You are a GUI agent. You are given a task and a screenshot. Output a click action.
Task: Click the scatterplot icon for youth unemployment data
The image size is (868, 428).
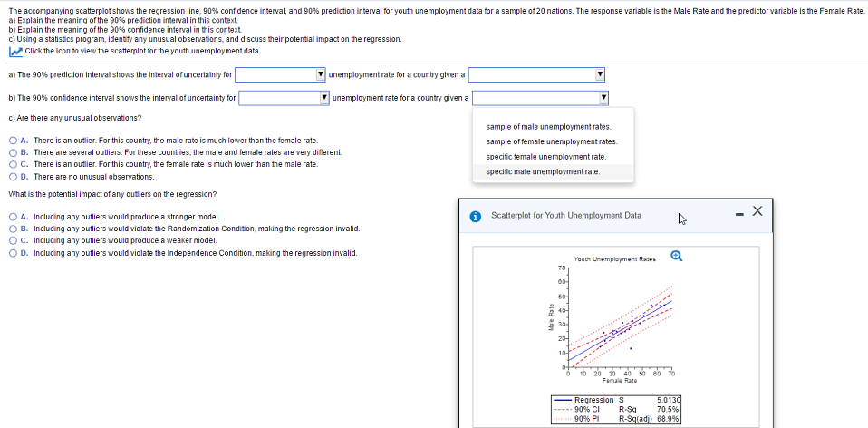pyautogui.click(x=15, y=51)
